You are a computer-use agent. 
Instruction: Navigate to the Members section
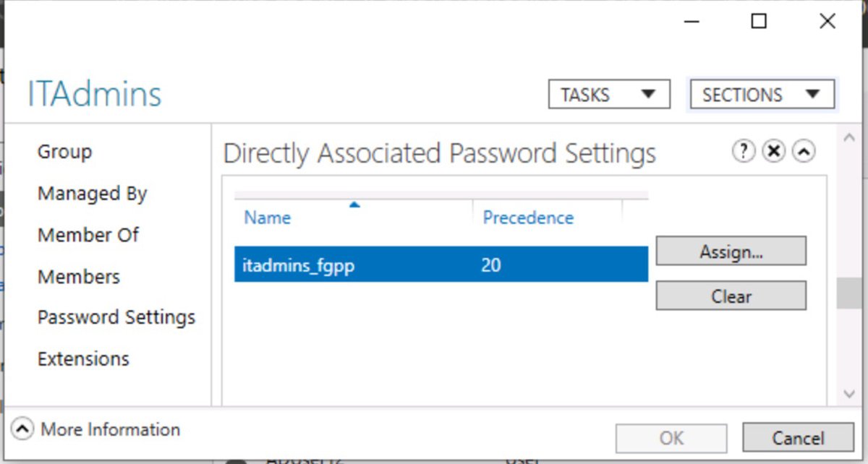[79, 277]
